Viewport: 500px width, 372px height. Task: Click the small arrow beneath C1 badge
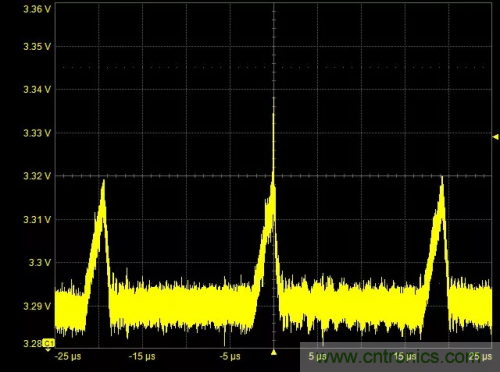point(48,349)
